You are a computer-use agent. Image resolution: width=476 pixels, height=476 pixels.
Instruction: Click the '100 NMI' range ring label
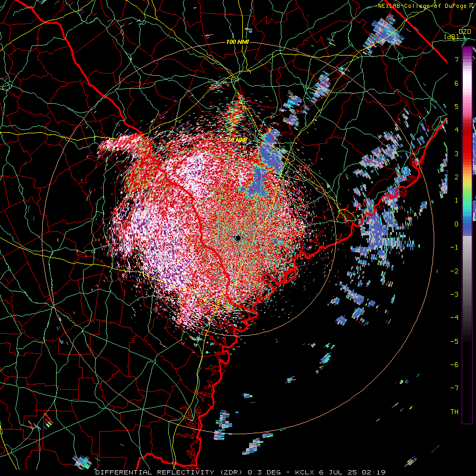tap(237, 42)
